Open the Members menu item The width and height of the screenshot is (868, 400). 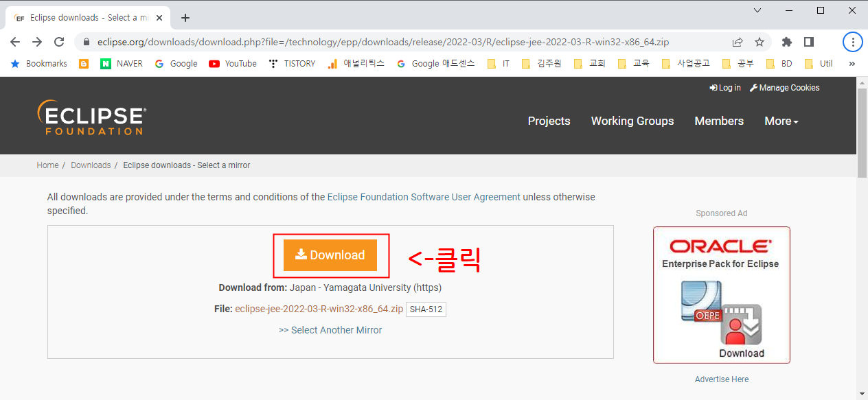tap(719, 121)
